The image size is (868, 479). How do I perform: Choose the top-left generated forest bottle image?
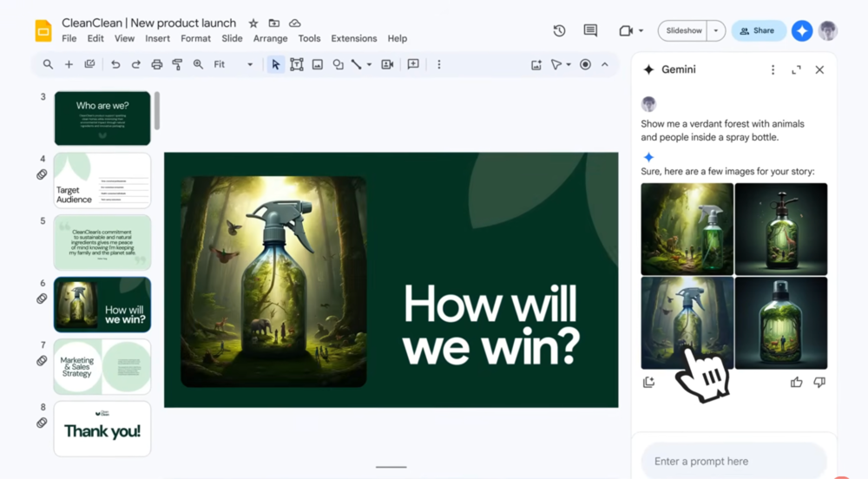pyautogui.click(x=687, y=229)
